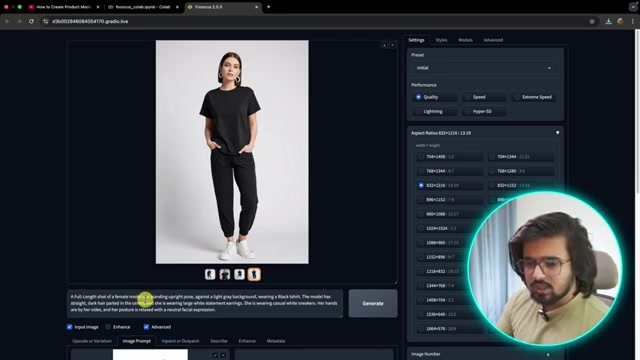Enable the Enhance checkbox

click(108, 327)
